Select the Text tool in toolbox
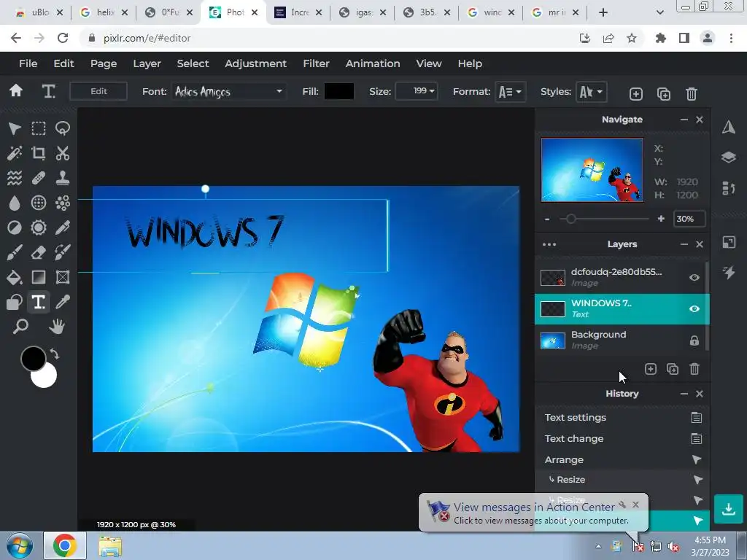 click(x=39, y=302)
